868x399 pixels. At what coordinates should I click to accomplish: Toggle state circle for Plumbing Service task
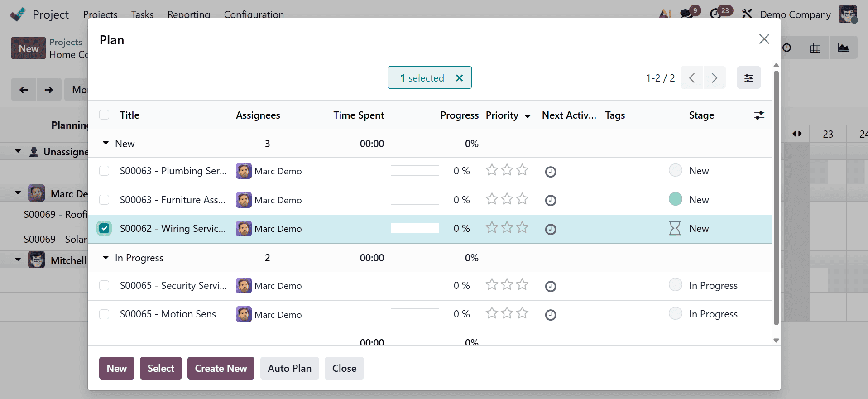coord(676,170)
